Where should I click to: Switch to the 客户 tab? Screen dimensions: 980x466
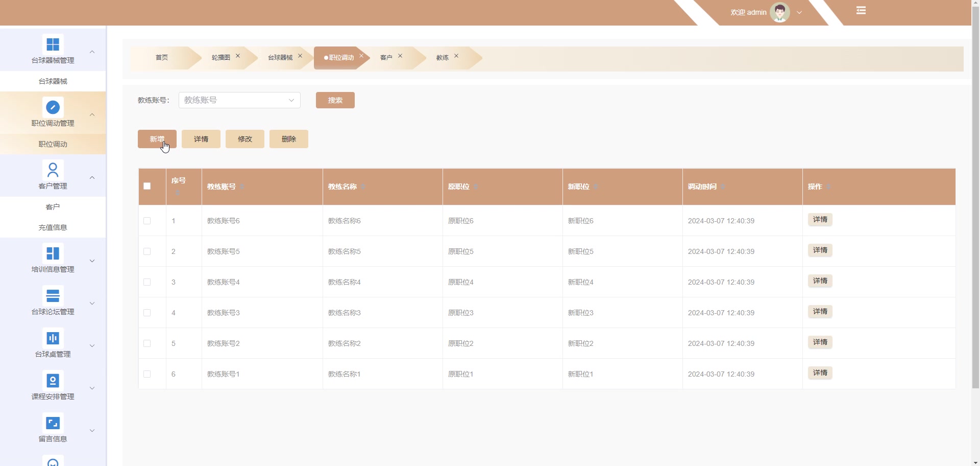pos(386,58)
